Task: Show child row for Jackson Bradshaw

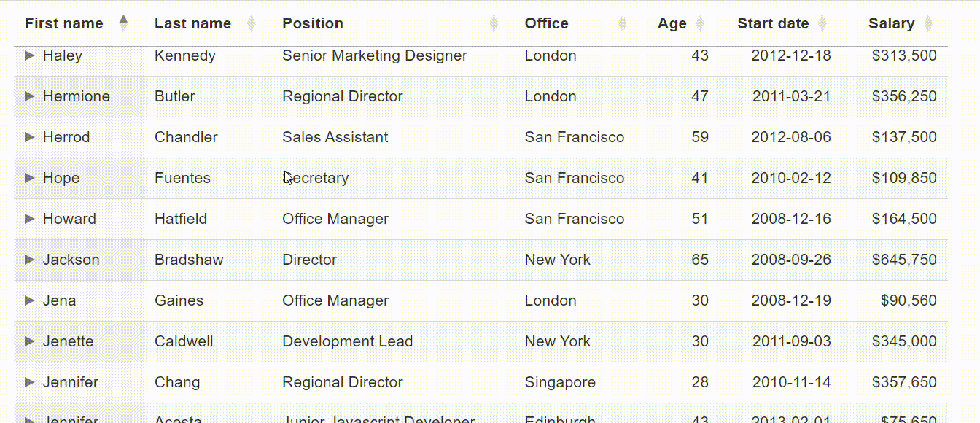Action: (x=30, y=260)
